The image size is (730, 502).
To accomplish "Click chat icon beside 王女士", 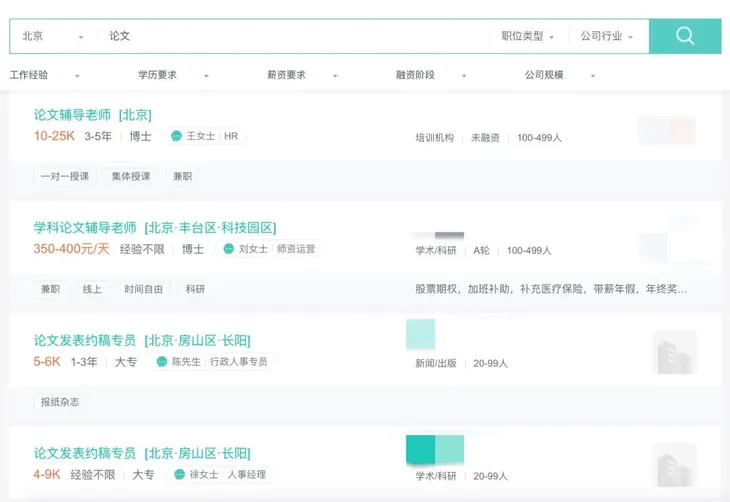I will click(176, 136).
